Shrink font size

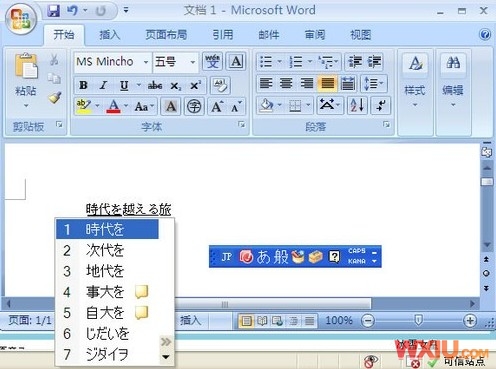tap(237, 107)
